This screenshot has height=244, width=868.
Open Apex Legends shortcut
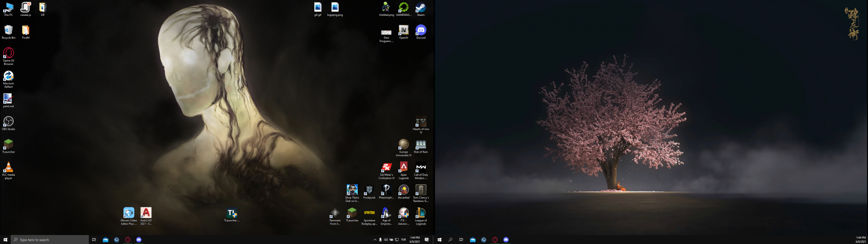[x=404, y=170]
